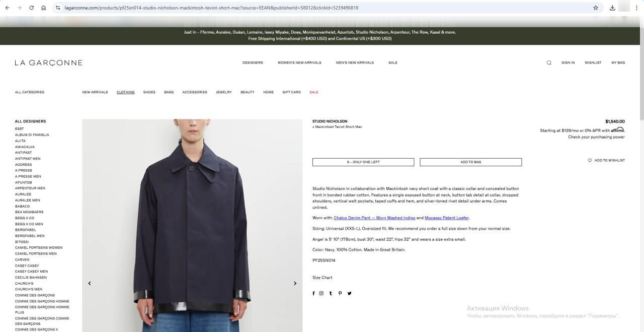This screenshot has height=332, width=644.
Task: Expand All Categories list
Action: click(x=30, y=92)
